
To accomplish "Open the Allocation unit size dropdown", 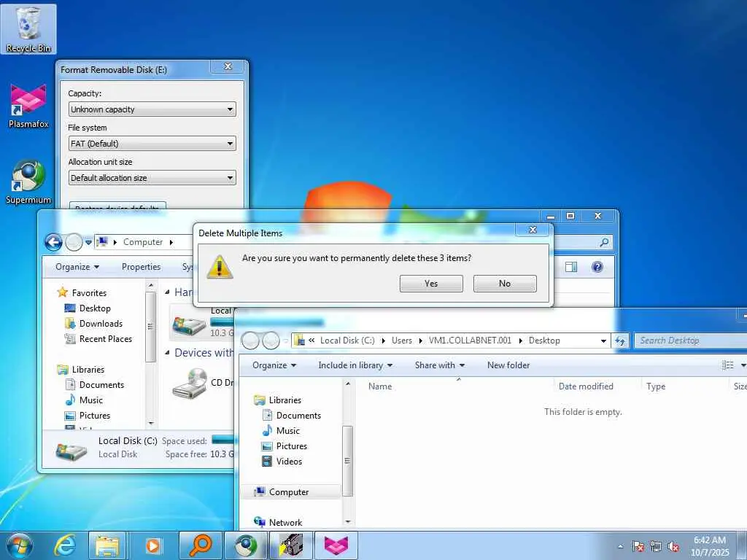I will pyautogui.click(x=152, y=178).
